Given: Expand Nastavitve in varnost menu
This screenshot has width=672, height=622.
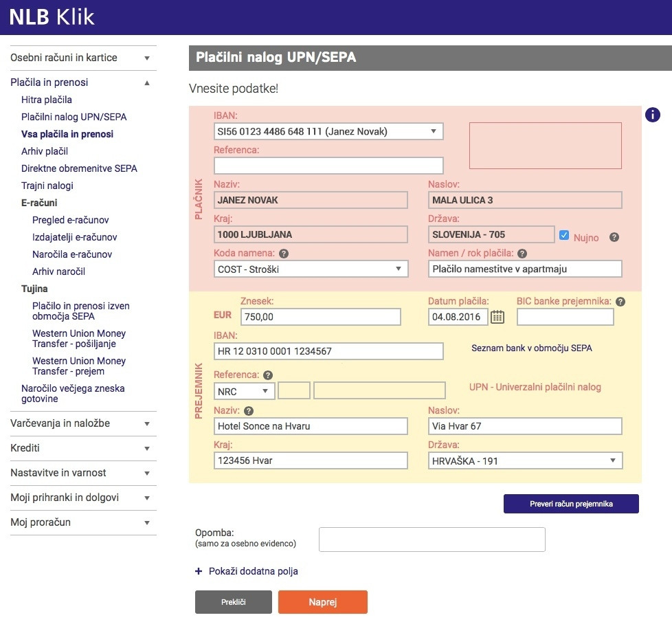Looking at the screenshot, I should point(83,474).
